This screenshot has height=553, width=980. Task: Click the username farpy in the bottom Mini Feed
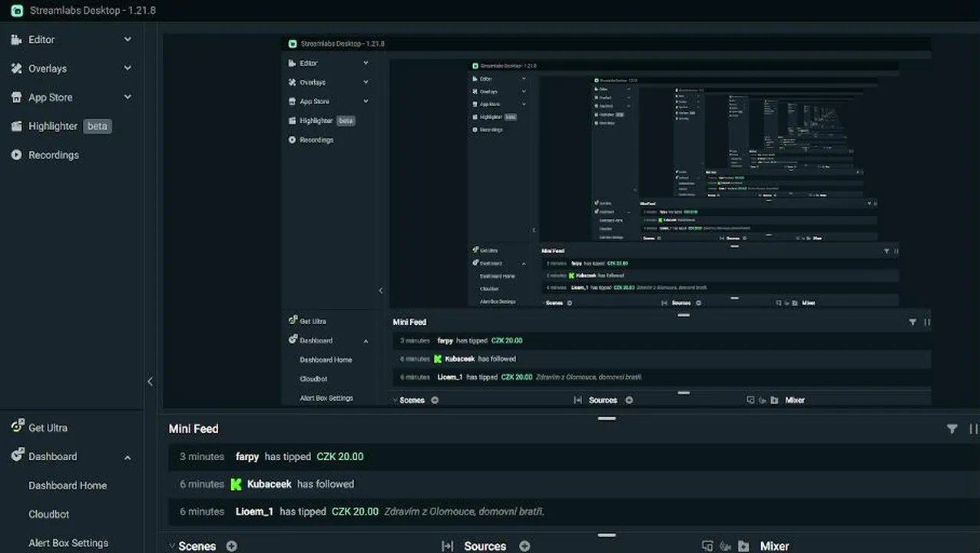tap(247, 456)
